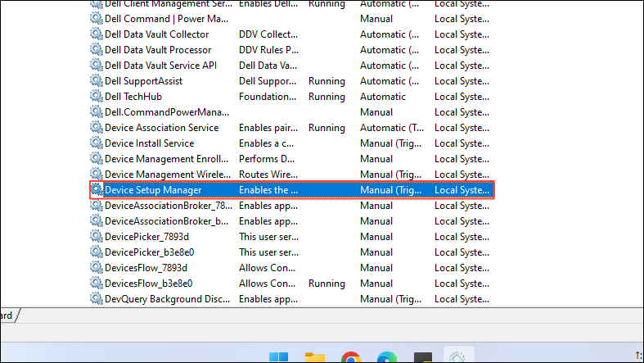This screenshot has height=363, width=644.
Task: Click the gear icon for Device Management Enroll...
Action: (96, 159)
